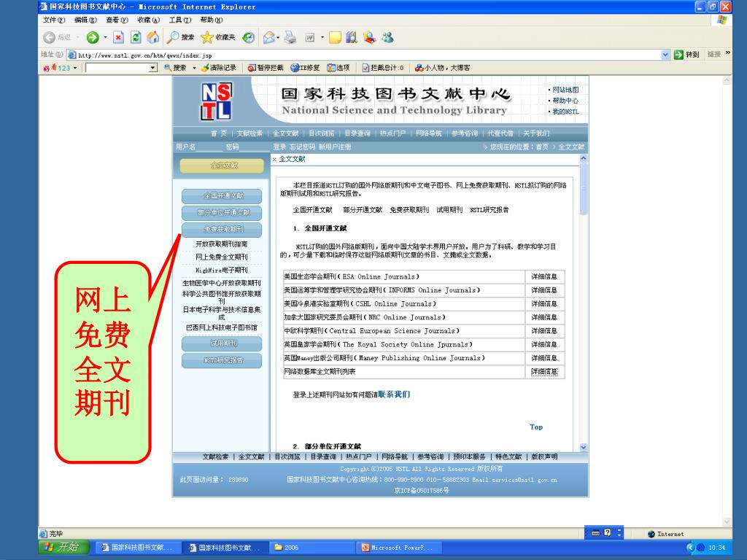Click the 开始 Start button

63,547
